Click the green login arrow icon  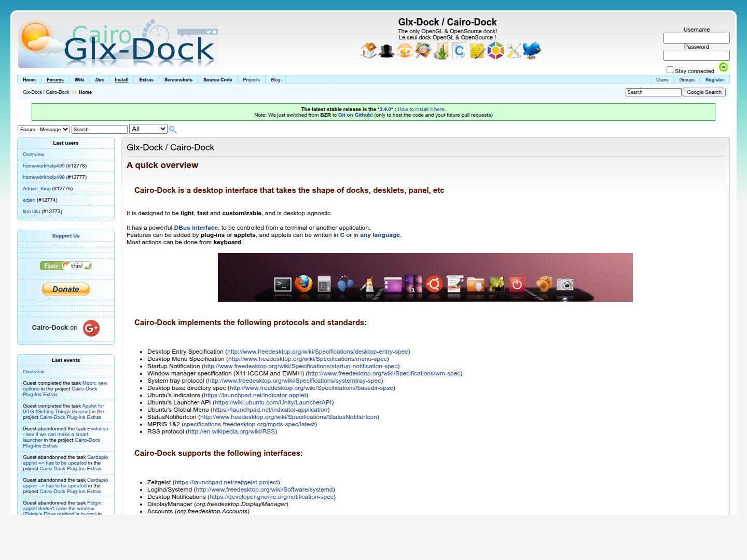pyautogui.click(x=724, y=67)
